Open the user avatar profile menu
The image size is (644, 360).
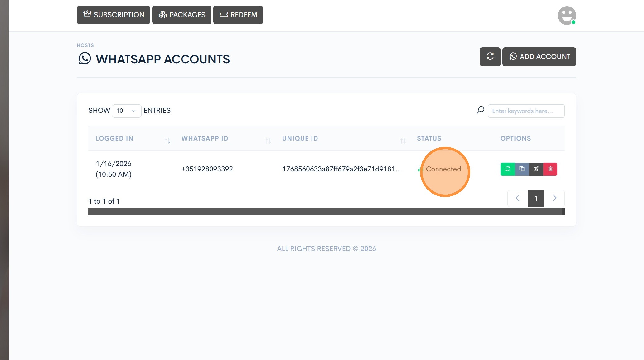pos(566,15)
